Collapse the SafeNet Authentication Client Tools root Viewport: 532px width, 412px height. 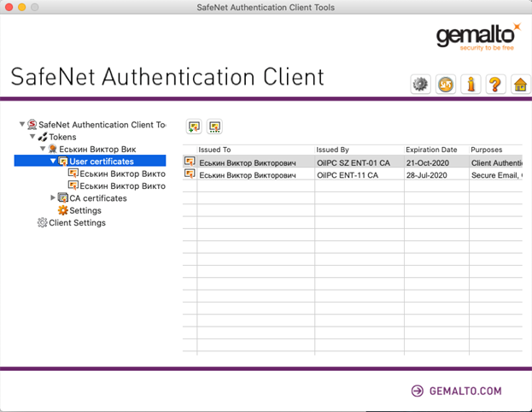[22, 124]
